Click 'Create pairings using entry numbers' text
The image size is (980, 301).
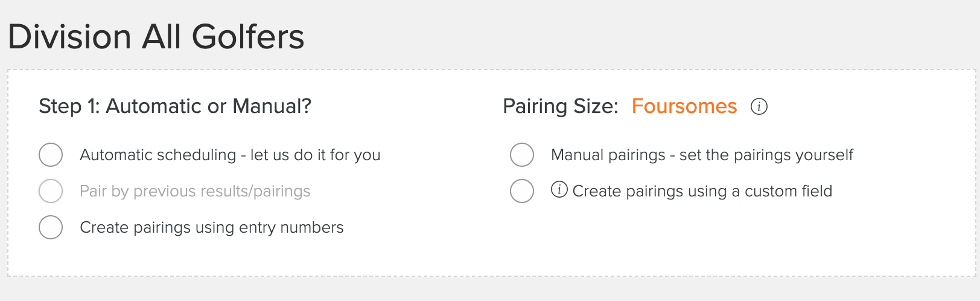(x=211, y=228)
